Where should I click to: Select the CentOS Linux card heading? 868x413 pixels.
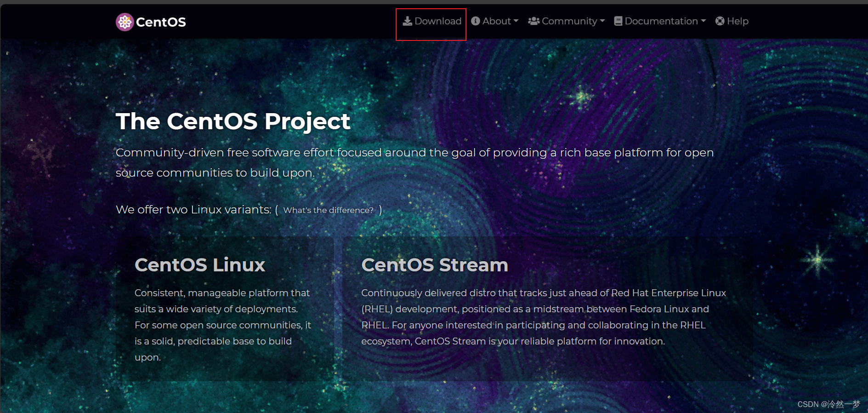coord(200,265)
